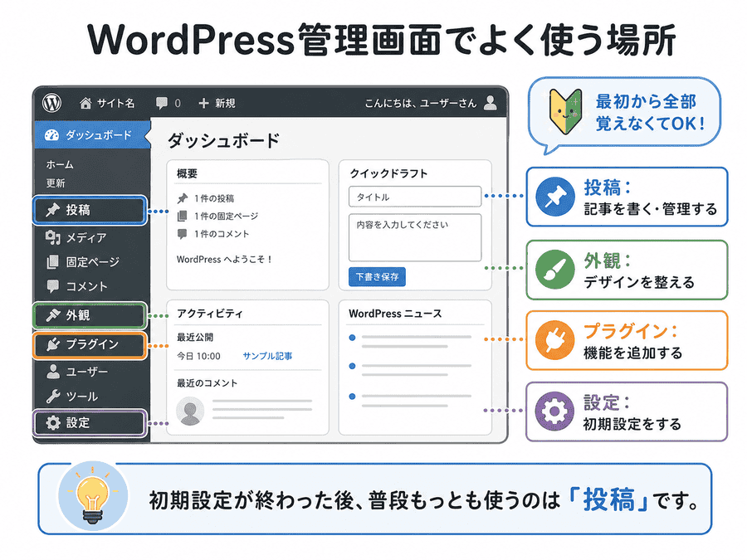Click the comment icon next to 1件のコメント
Viewport: 747px width, 560px height.
(x=182, y=234)
